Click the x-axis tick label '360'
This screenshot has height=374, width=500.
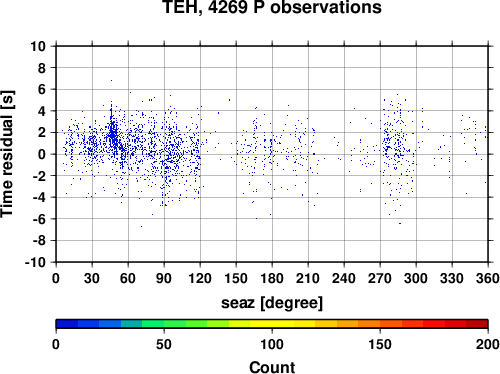[x=488, y=278]
